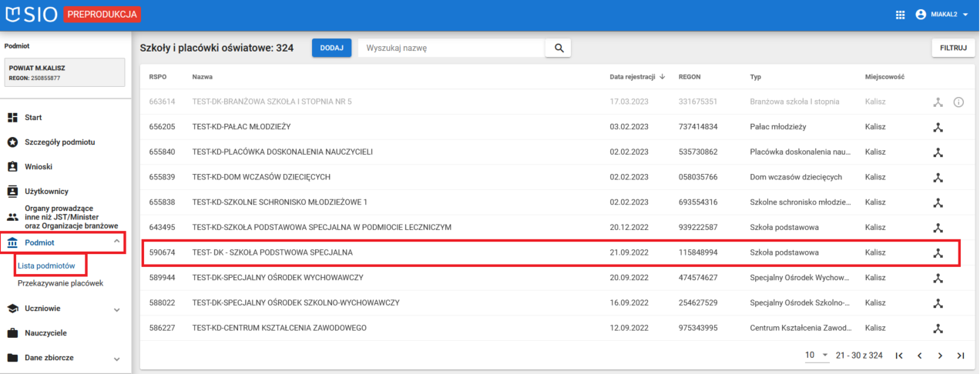
Task: Open structure icon for SZKOLNE SCHRONISKO MŁODZIEŻOWE 1
Action: tap(938, 202)
